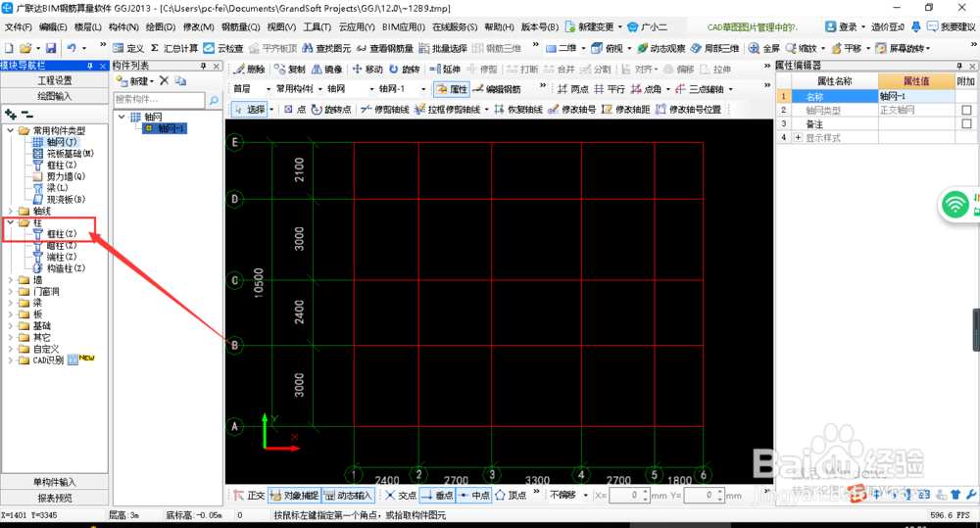The width and height of the screenshot is (980, 528).
Task: Select the 镜像 mirror tool
Action: pyautogui.click(x=327, y=69)
